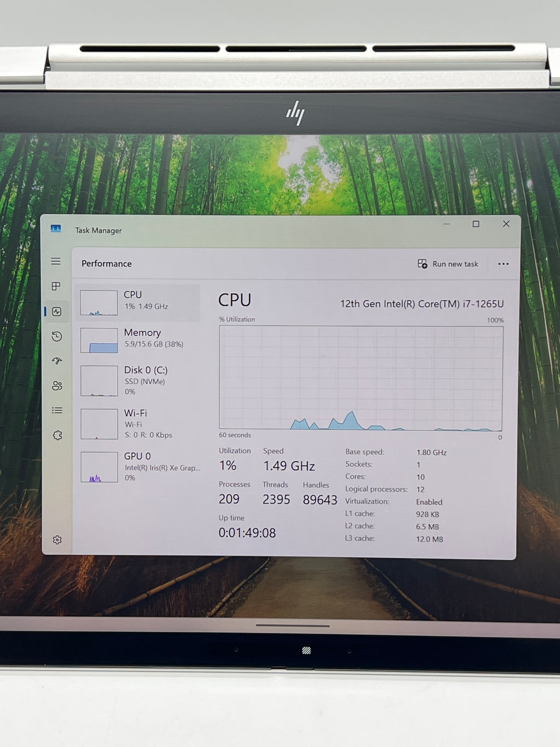Click the L2 cache 6.5 MB value
Image resolution: width=560 pixels, height=747 pixels.
(x=427, y=527)
